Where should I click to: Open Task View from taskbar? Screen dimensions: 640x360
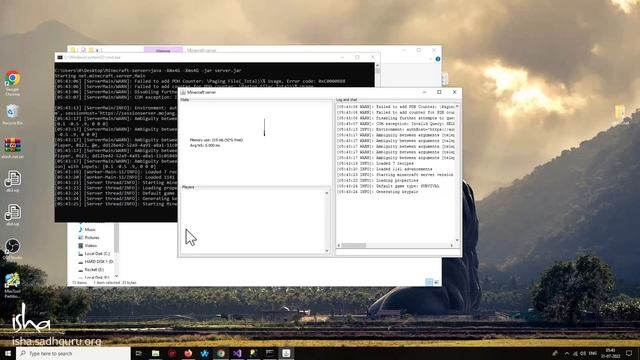coord(139,353)
